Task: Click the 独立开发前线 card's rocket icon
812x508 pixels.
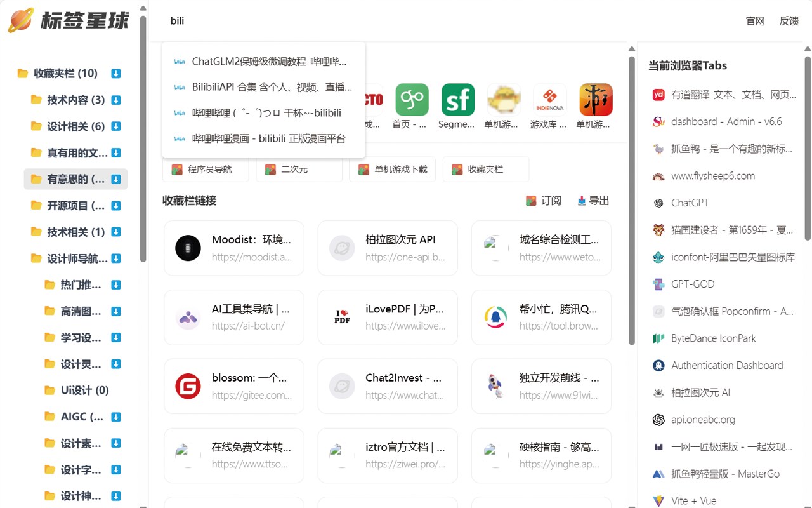Action: tap(495, 386)
